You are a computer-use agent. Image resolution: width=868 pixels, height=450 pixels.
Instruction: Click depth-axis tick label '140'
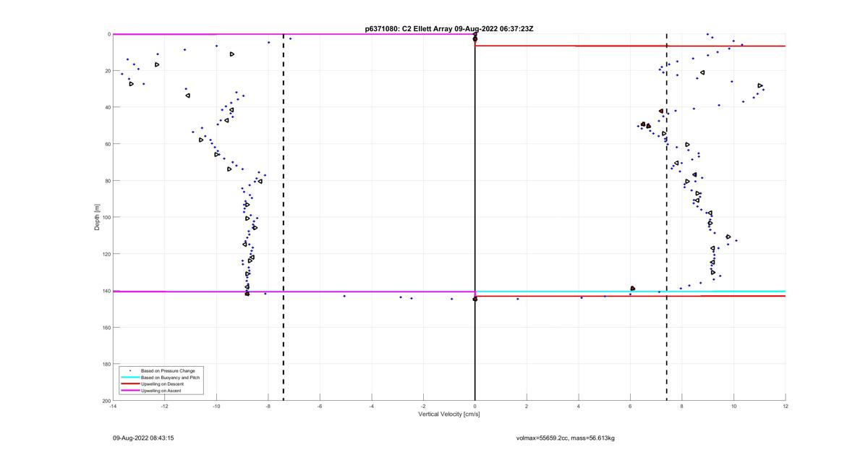(x=106, y=291)
